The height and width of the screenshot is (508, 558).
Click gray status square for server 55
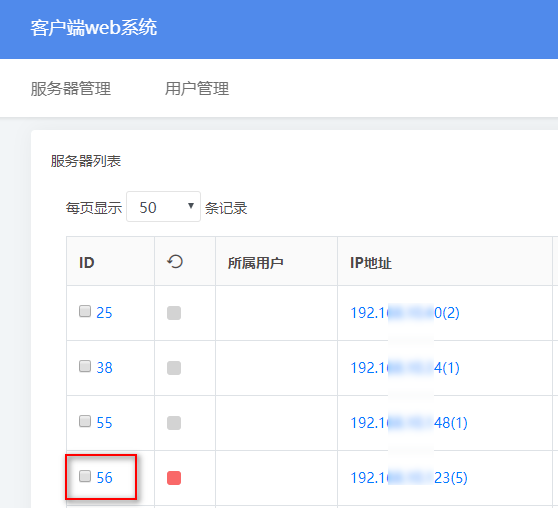pos(174,423)
